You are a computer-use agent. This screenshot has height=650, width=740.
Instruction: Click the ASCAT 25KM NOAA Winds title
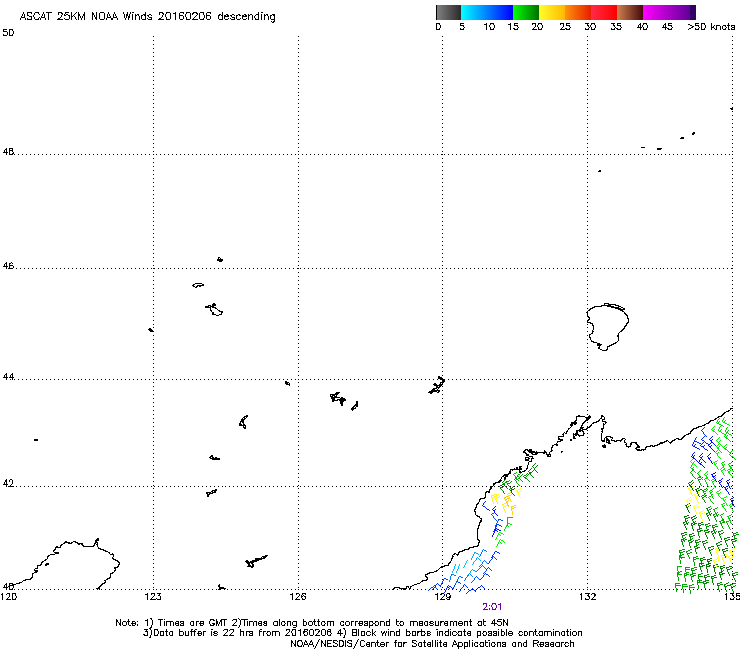(147, 16)
